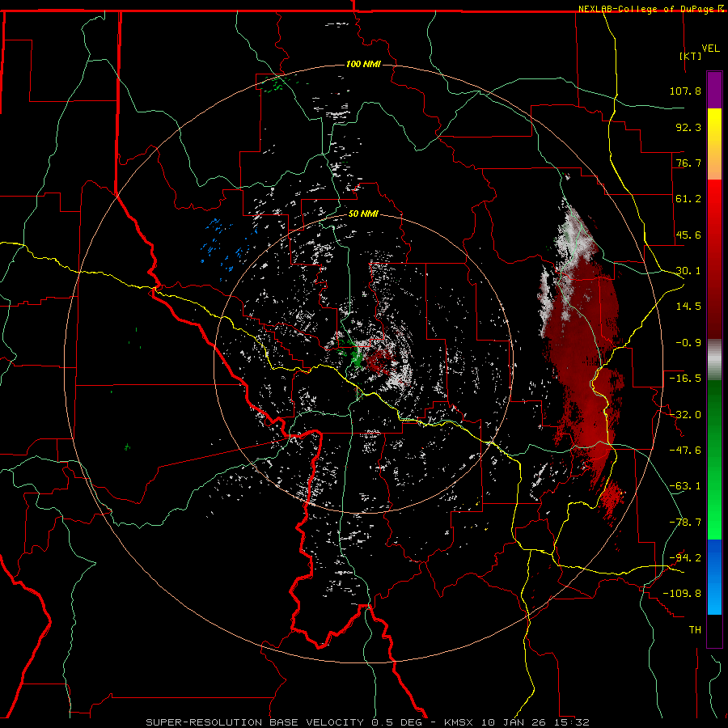728x728 pixels.
Task: Select the 107.8 legend value
Action: pos(685,91)
